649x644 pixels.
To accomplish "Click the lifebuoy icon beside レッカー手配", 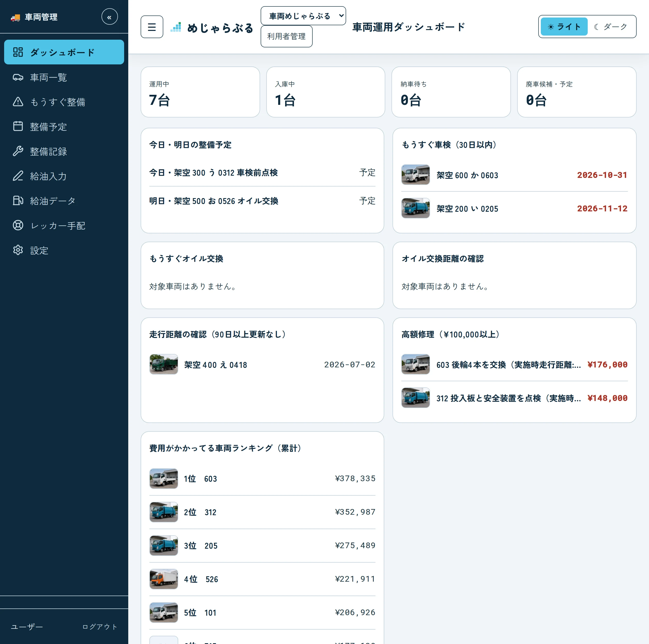I will [x=18, y=225].
